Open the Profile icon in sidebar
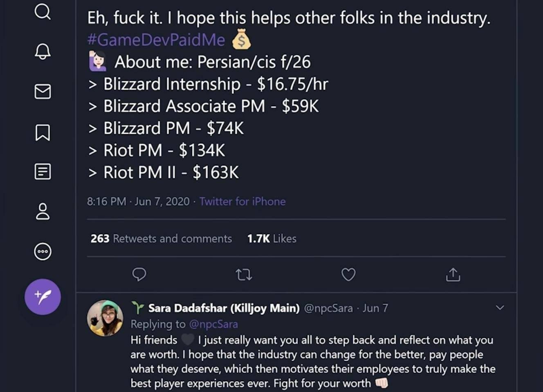 pyautogui.click(x=43, y=211)
